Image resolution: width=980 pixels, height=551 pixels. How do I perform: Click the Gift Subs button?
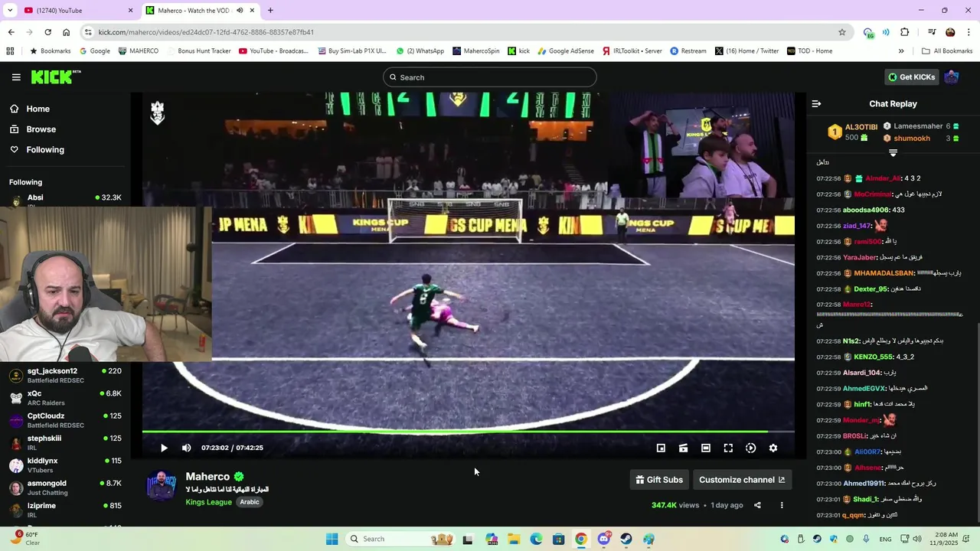(659, 480)
